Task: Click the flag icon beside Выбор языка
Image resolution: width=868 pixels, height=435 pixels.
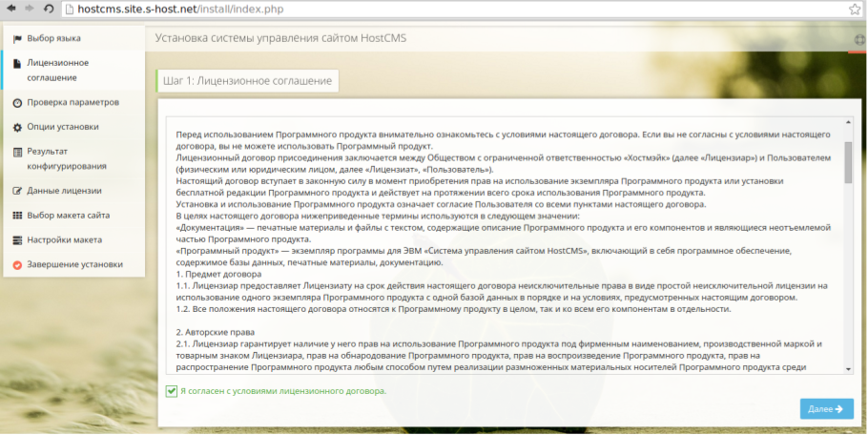Action: (17, 39)
